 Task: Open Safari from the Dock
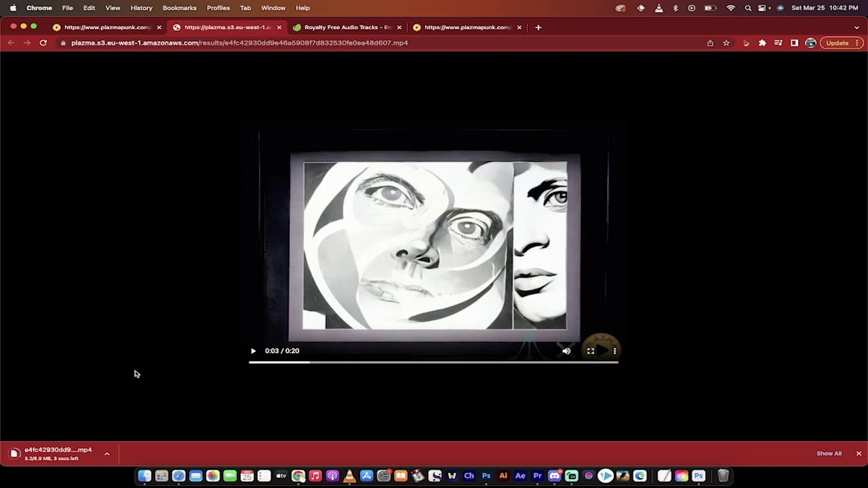(178, 476)
